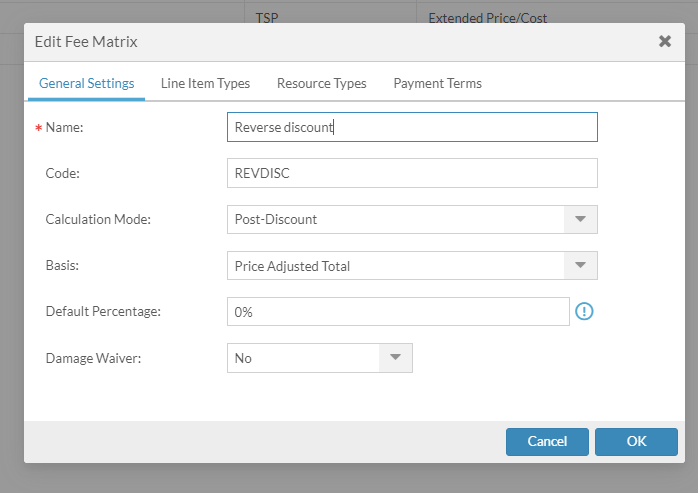Click the Damage Waiver field label
698x493 pixels.
(x=94, y=357)
